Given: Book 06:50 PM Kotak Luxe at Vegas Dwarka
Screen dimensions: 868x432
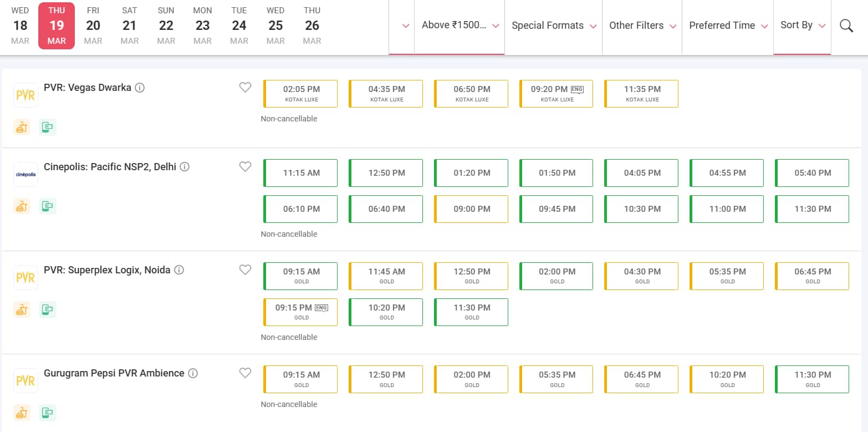Looking at the screenshot, I should (x=471, y=94).
